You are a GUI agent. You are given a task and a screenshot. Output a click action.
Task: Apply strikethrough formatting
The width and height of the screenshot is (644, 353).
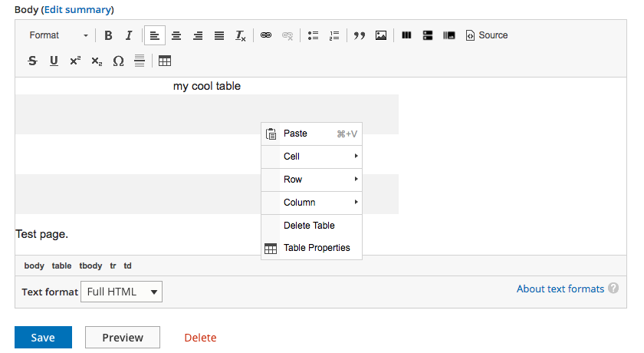pos(32,61)
